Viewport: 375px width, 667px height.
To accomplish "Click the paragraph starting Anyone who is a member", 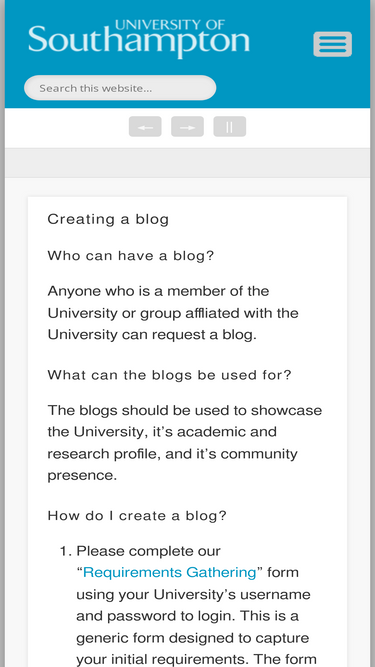I will (173, 313).
